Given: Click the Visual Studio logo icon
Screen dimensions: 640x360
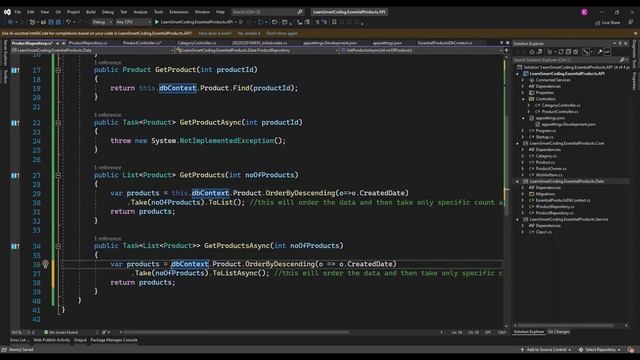Looking at the screenshot, I should point(7,12).
